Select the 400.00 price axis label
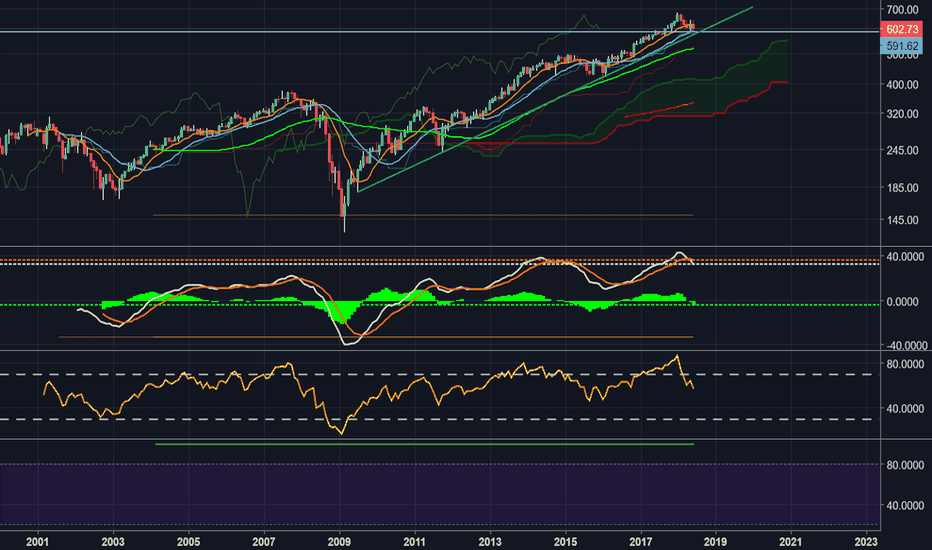Screen dimensions: 932x550 pos(902,84)
